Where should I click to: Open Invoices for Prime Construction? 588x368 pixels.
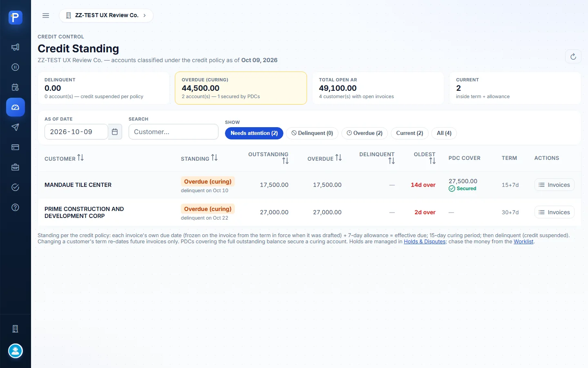click(554, 212)
